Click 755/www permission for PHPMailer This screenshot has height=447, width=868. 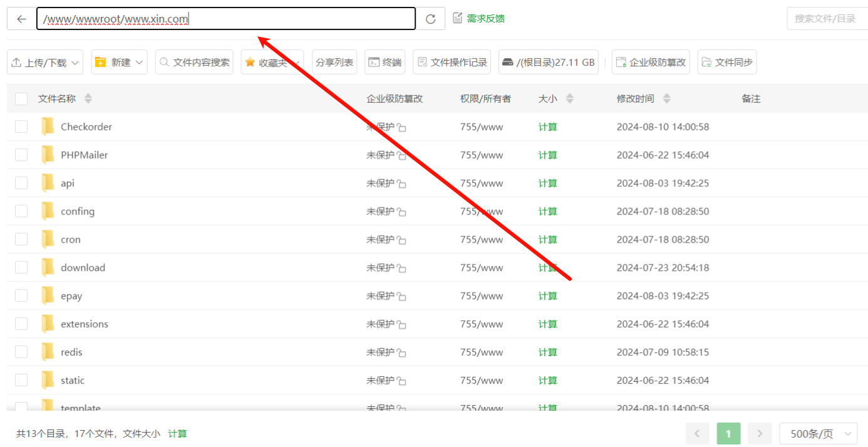482,155
